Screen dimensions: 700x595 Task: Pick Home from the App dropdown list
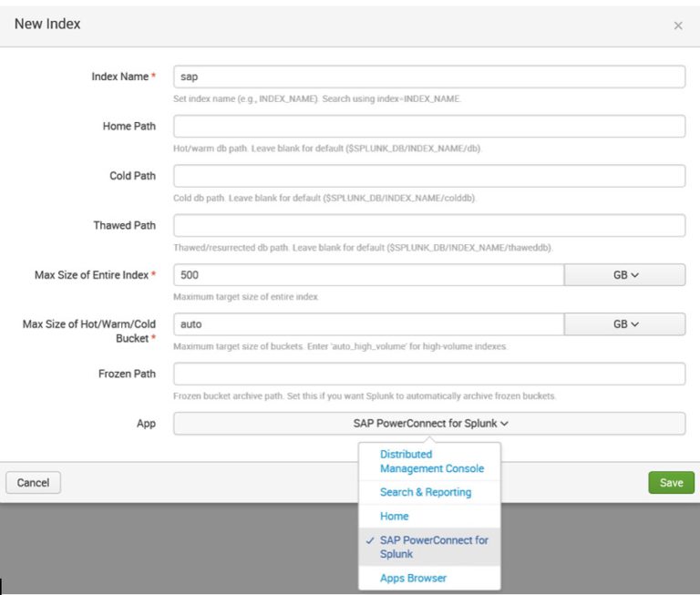(395, 516)
